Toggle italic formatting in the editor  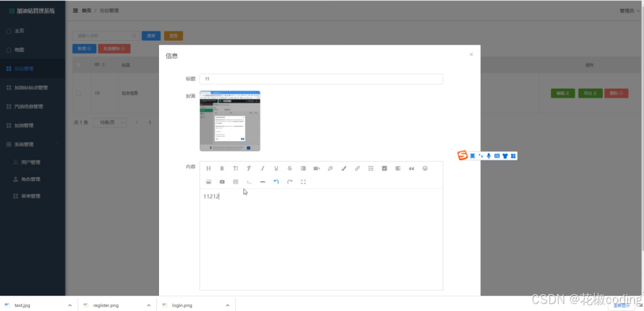click(263, 168)
